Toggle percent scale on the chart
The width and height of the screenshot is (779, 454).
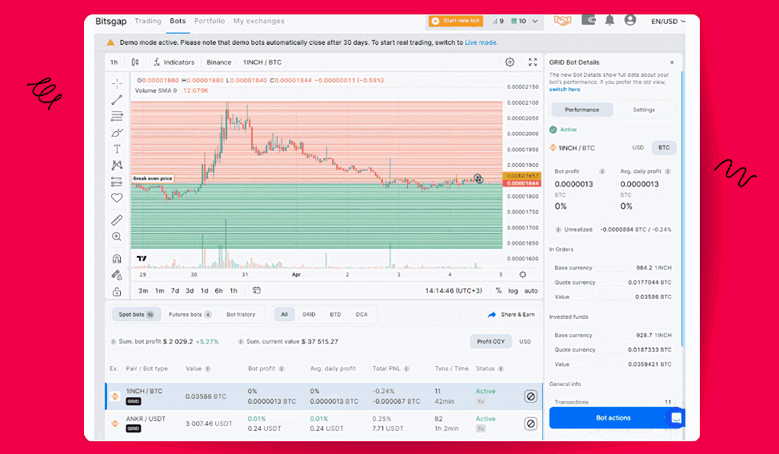click(x=498, y=291)
